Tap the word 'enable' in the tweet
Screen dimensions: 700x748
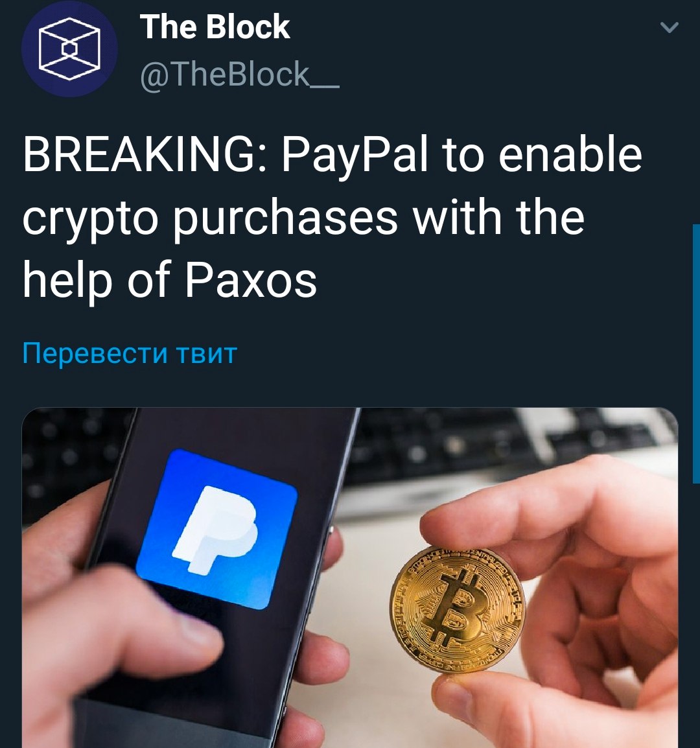point(570,155)
